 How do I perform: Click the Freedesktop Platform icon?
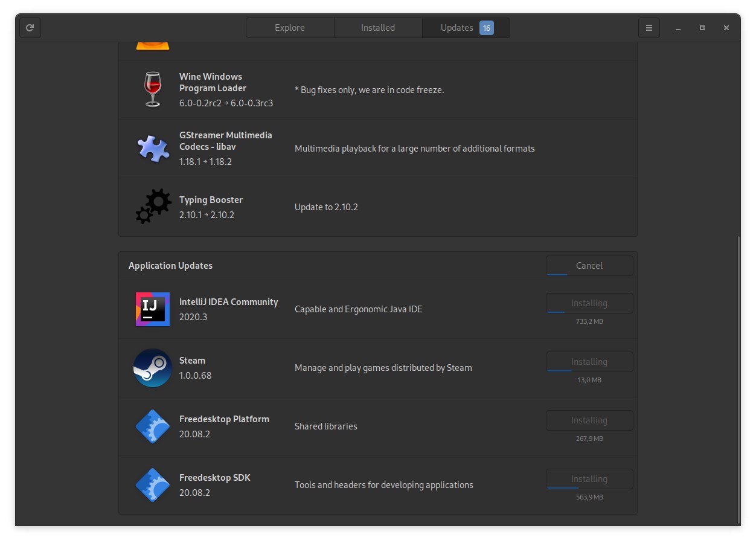point(153,426)
